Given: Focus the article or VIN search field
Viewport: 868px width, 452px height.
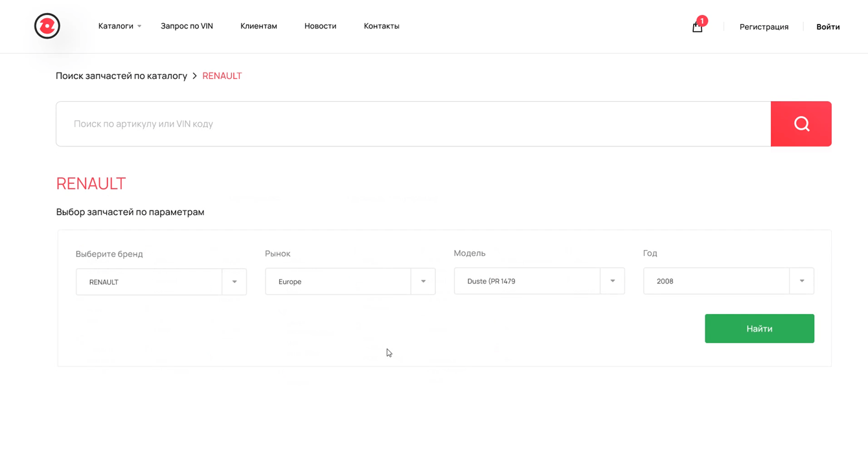Looking at the screenshot, I should point(413,124).
